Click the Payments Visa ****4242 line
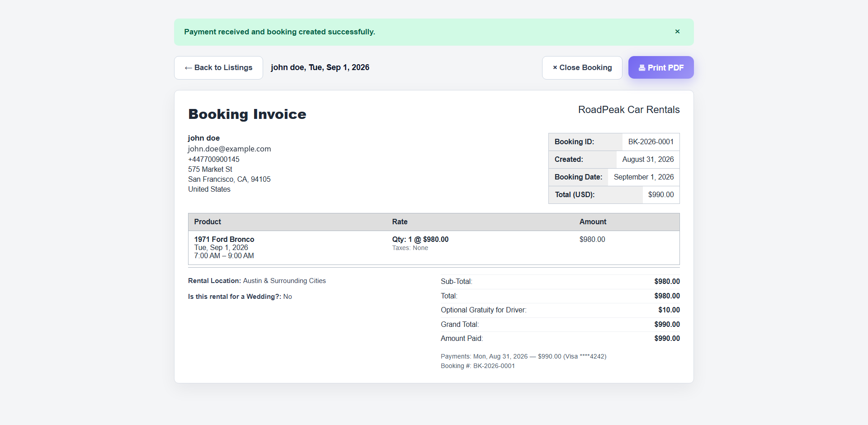 coord(524,356)
